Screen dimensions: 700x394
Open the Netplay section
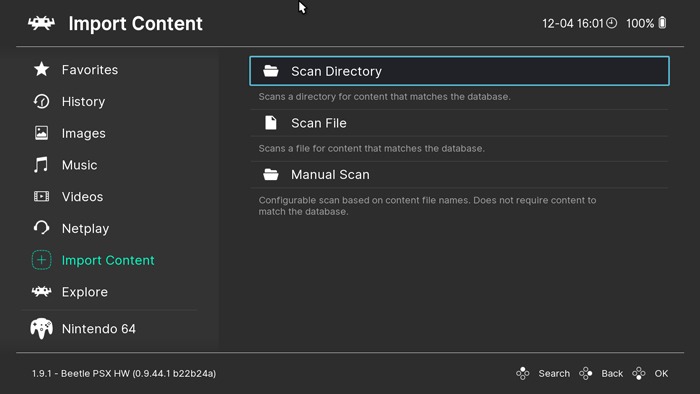pos(85,228)
